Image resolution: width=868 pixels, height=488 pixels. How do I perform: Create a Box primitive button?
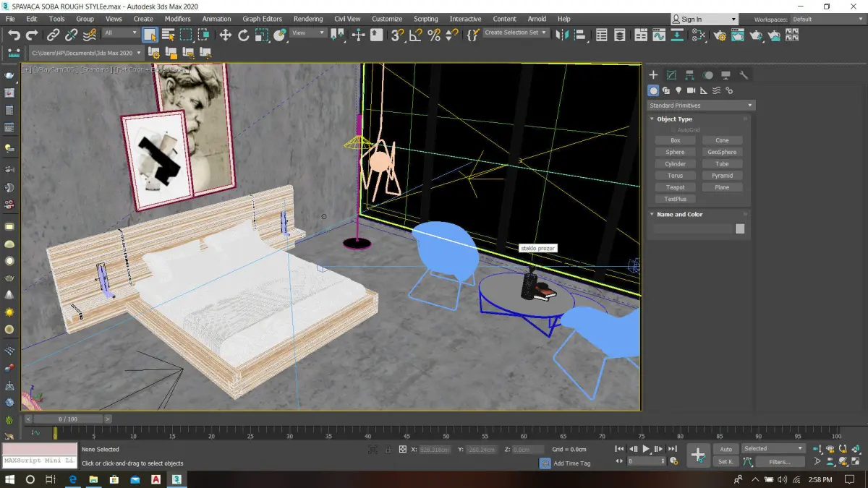click(676, 140)
